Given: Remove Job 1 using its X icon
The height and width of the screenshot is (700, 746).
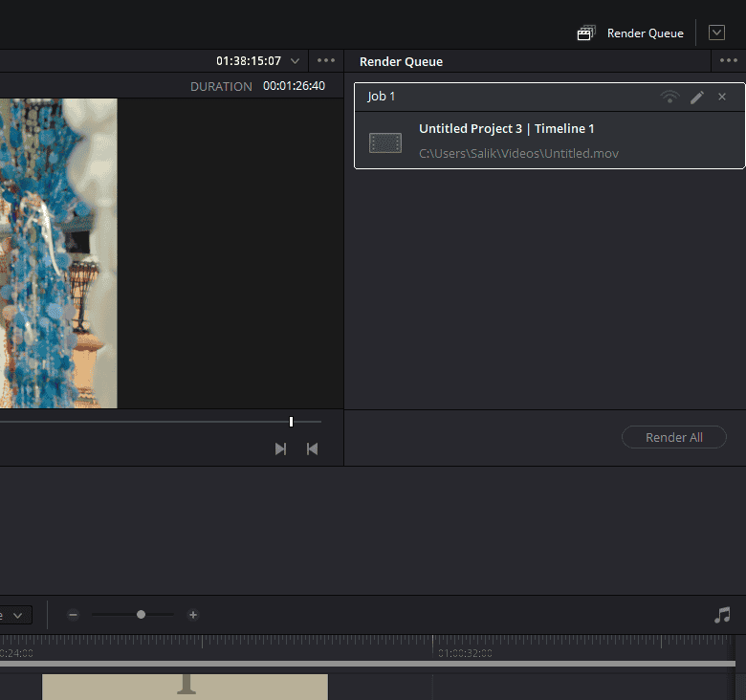Looking at the screenshot, I should pyautogui.click(x=722, y=97).
